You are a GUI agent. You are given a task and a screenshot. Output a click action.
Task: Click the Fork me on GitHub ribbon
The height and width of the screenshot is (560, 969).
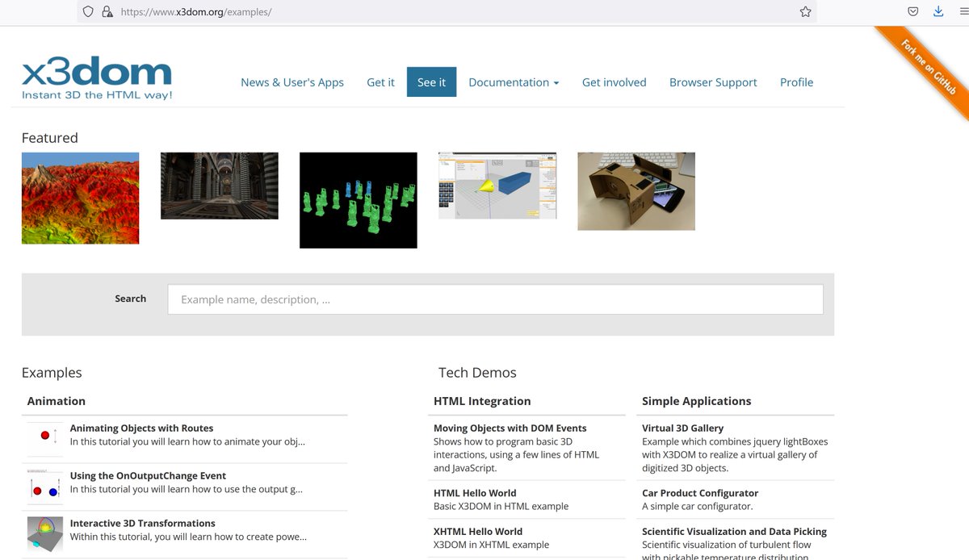(x=928, y=67)
